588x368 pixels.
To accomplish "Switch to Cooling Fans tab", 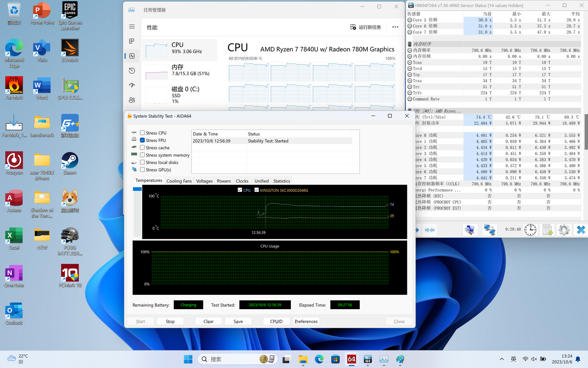I will pyautogui.click(x=179, y=181).
